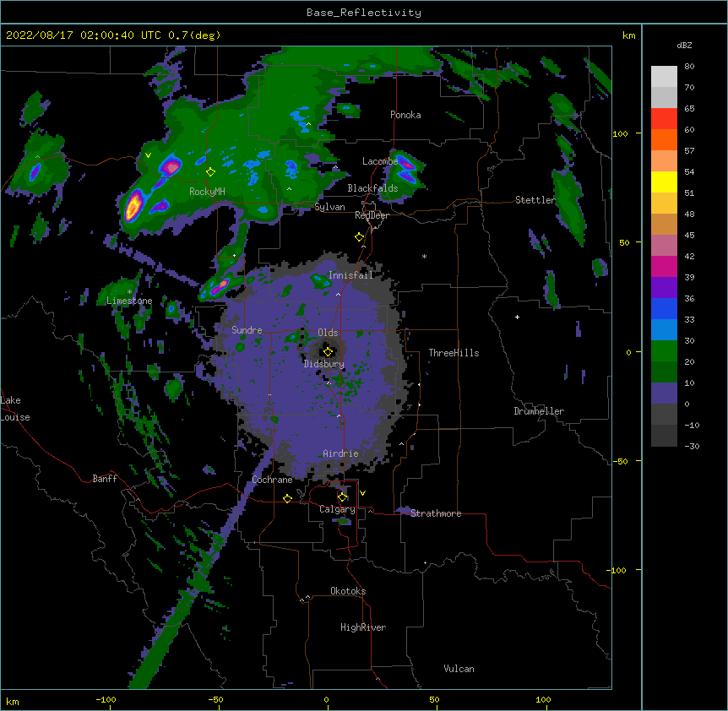Click the km unit label at bottom left
728x711 pixels.
click(x=13, y=701)
